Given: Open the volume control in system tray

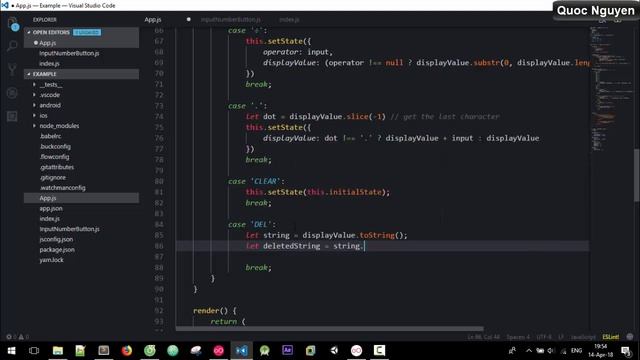Looking at the screenshot, I should [551, 351].
